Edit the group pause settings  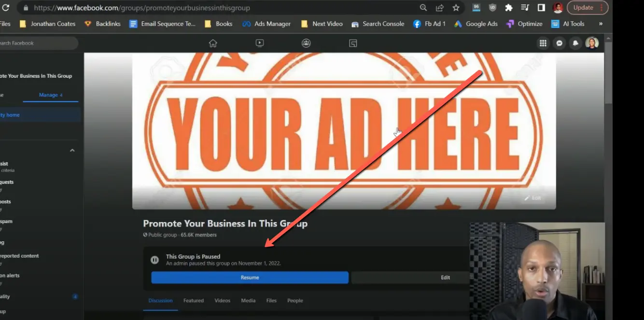point(445,277)
